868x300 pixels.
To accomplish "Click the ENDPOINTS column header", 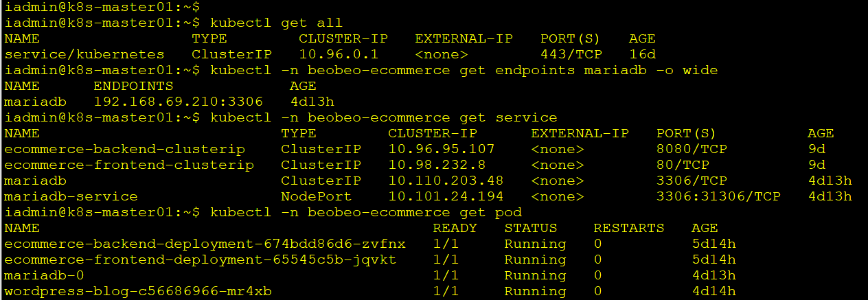I will click(x=133, y=86).
